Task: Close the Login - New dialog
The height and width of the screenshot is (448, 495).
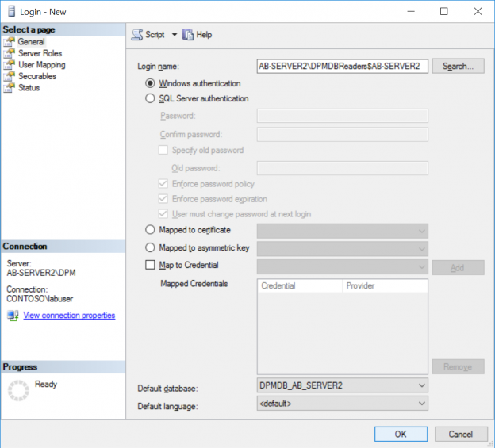Action: click(478, 11)
